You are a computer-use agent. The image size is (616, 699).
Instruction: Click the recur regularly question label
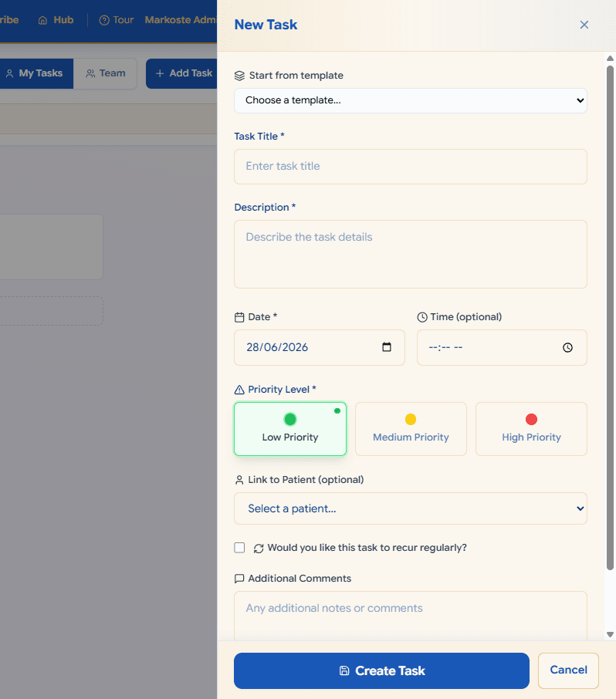coord(367,548)
